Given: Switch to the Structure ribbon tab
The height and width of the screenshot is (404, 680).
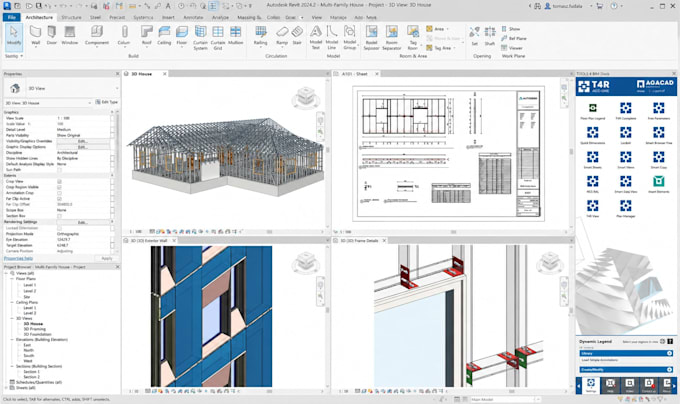Looking at the screenshot, I should tap(71, 17).
